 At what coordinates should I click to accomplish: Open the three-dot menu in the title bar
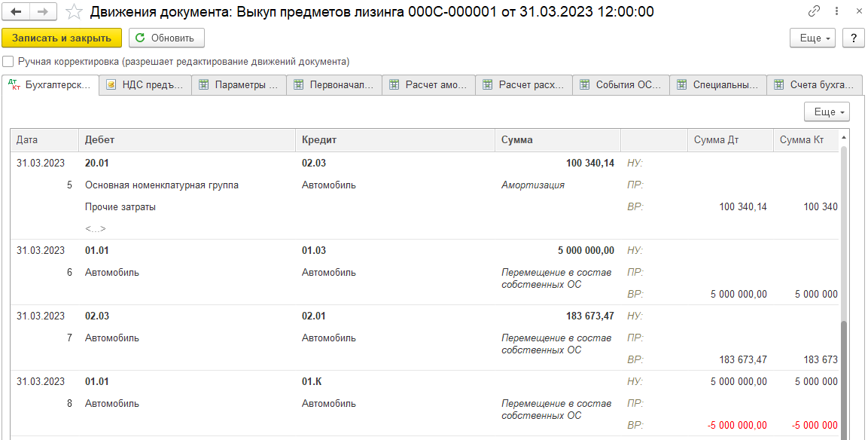(x=837, y=11)
